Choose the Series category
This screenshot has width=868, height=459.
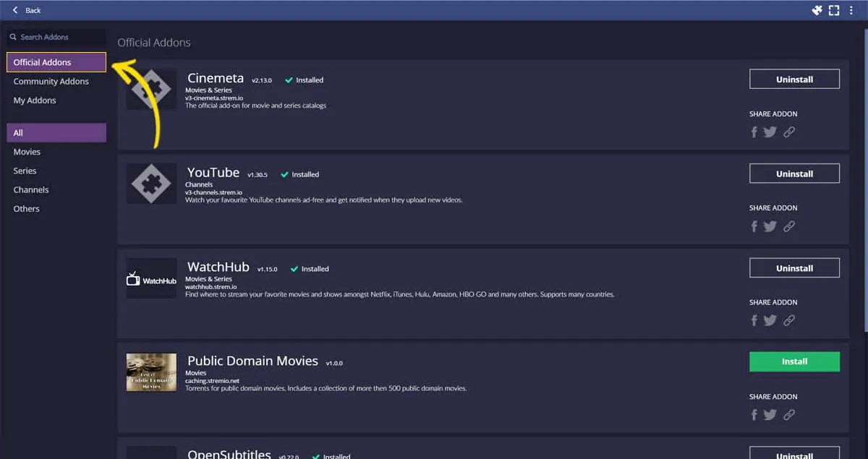click(24, 171)
